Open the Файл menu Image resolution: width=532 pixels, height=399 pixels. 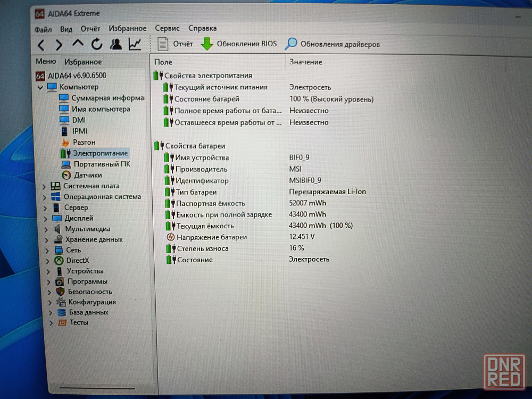(43, 29)
